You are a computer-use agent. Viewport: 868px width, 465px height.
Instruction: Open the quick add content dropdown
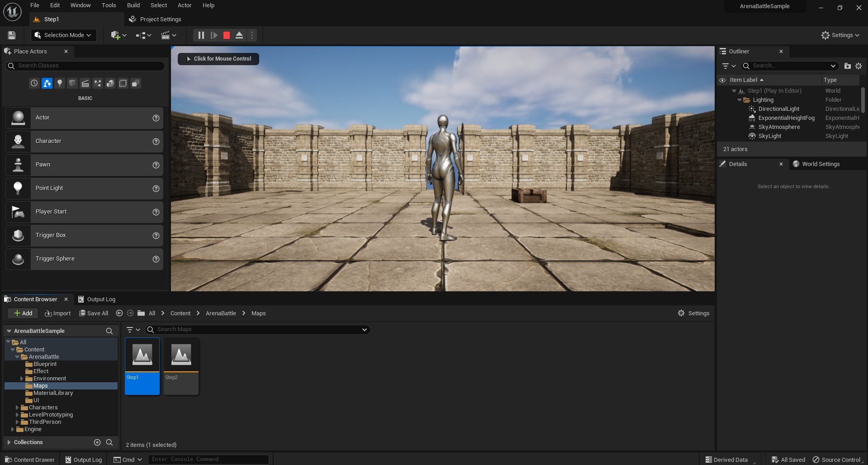point(119,35)
